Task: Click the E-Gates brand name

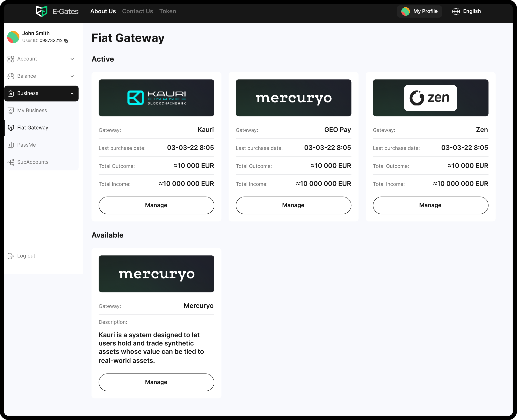Action: click(x=65, y=11)
